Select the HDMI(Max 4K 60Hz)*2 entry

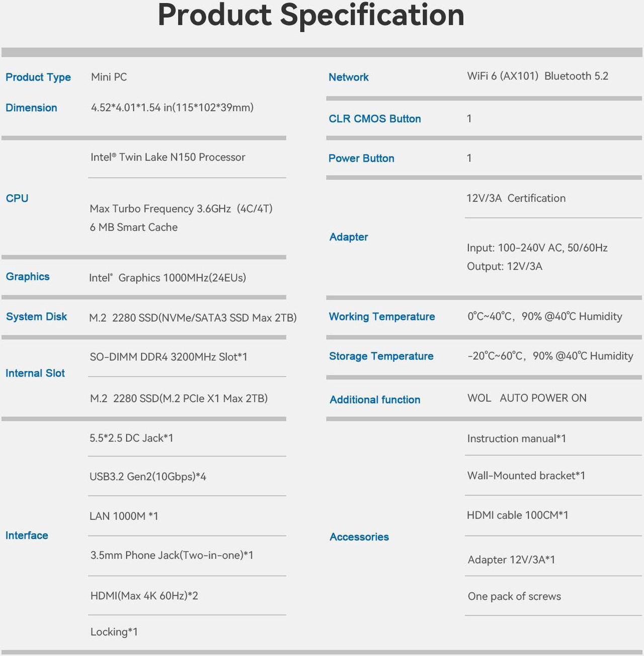tap(144, 596)
